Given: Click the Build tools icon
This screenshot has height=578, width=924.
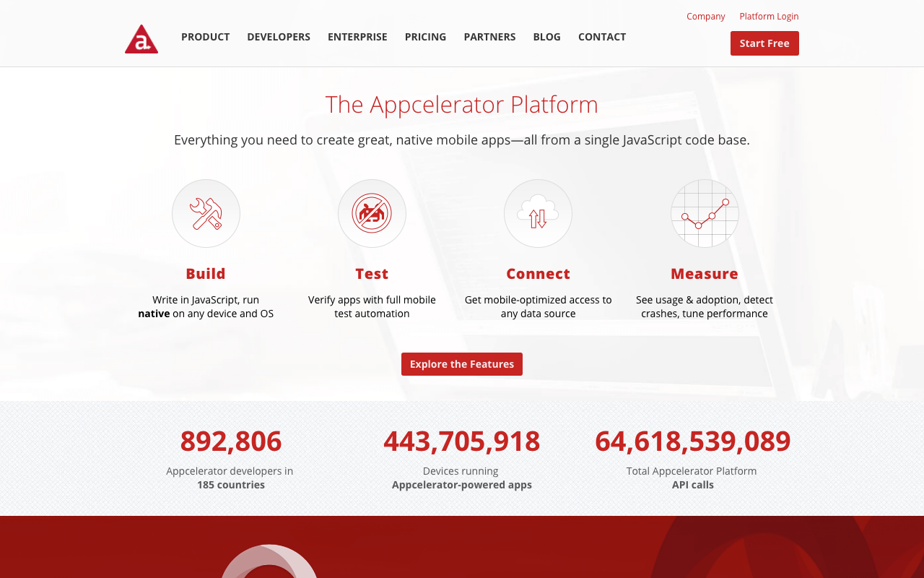Looking at the screenshot, I should pos(206,214).
